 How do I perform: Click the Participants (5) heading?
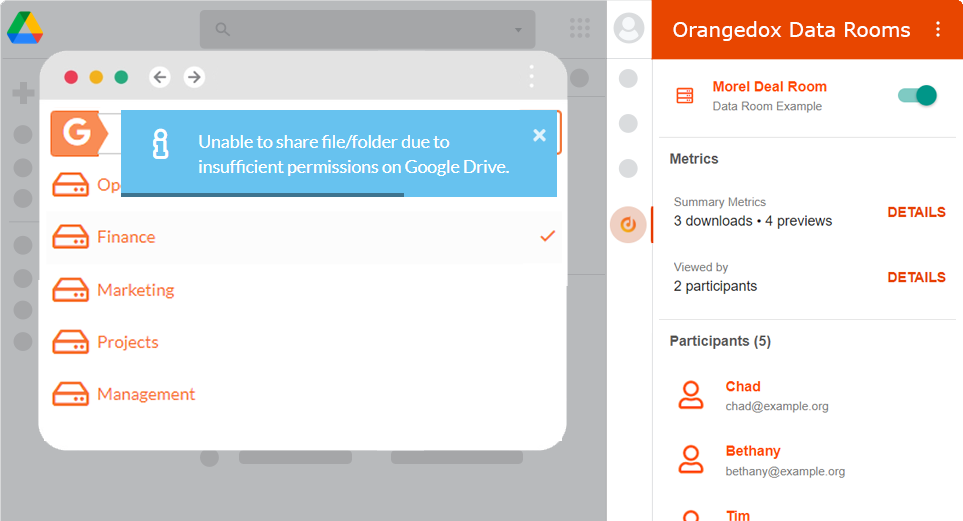(x=720, y=341)
